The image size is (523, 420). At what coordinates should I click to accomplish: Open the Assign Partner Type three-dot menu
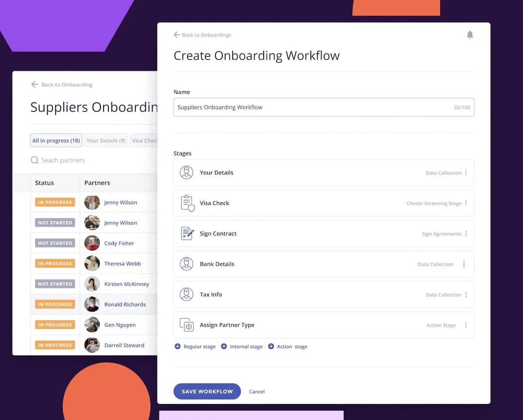[466, 325]
